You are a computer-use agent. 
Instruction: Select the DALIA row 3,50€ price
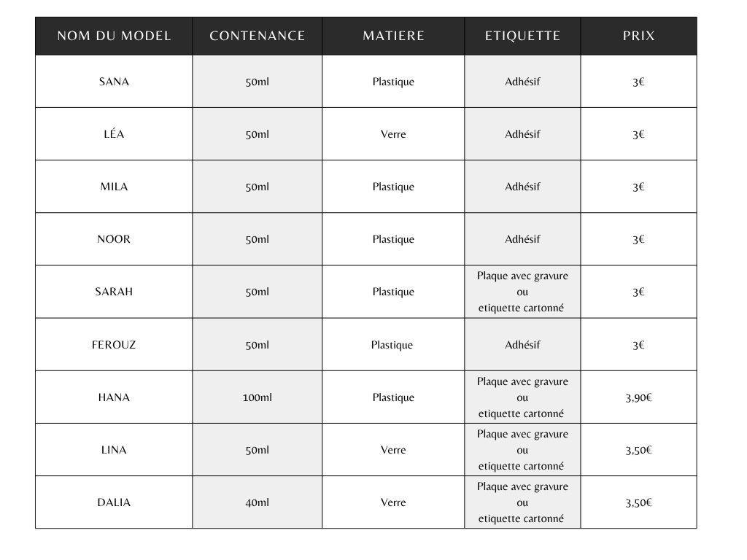638,502
